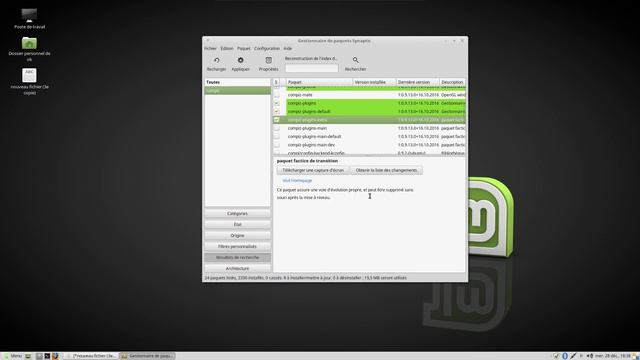The width and height of the screenshot is (640, 360).
Task: Click the show desktop icon beside Menu
Action: (x=28, y=356)
